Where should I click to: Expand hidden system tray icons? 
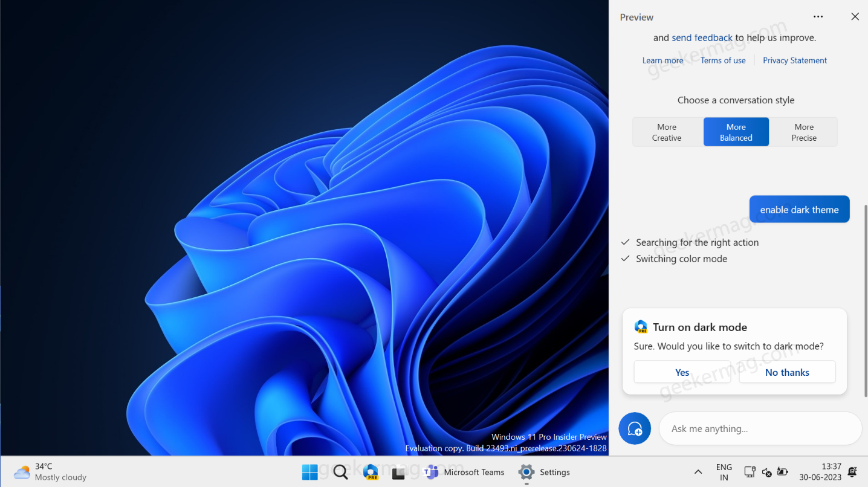698,472
